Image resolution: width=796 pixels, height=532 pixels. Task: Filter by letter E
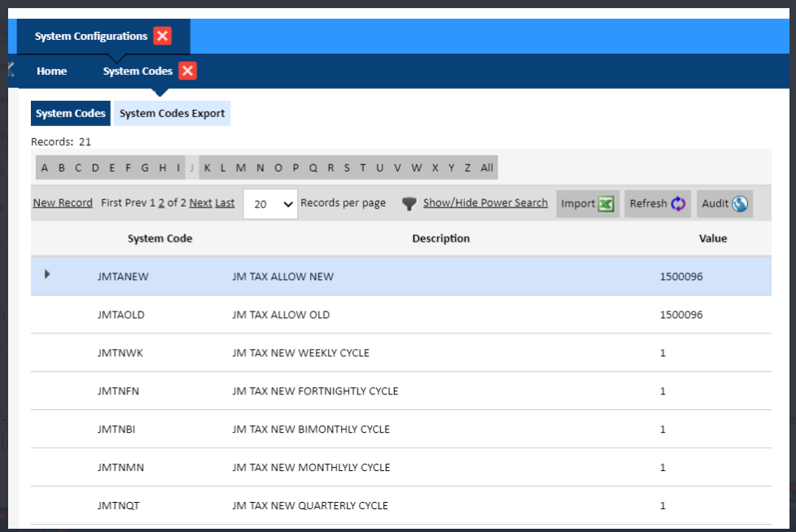[112, 168]
